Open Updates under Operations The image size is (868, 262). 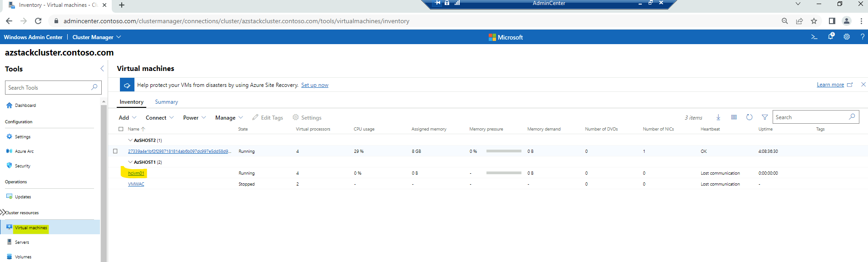tap(23, 197)
